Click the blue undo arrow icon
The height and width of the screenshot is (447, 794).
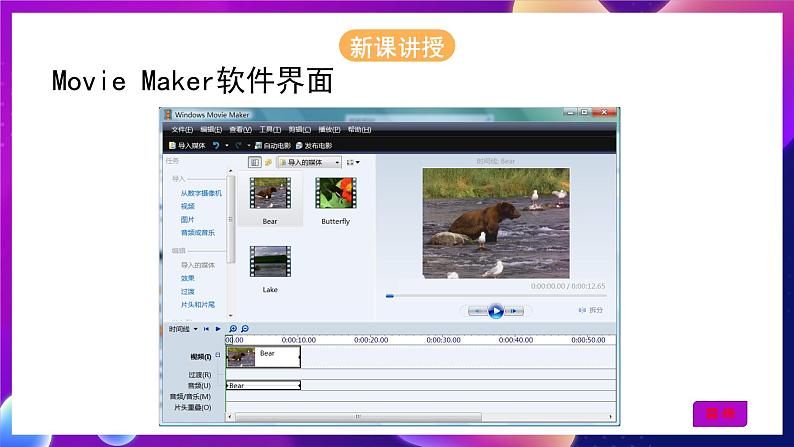click(216, 145)
